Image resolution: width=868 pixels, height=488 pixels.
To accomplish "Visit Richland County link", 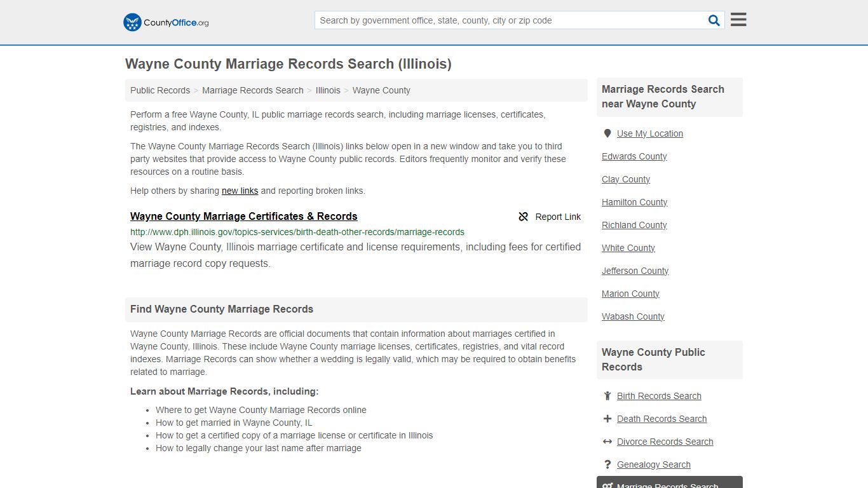I will point(634,225).
